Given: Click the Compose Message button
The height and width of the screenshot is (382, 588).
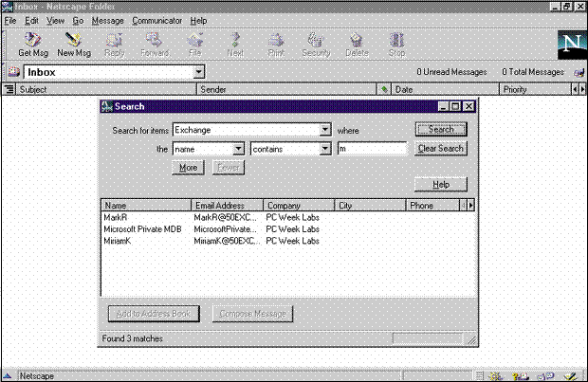Looking at the screenshot, I should pos(252,314).
